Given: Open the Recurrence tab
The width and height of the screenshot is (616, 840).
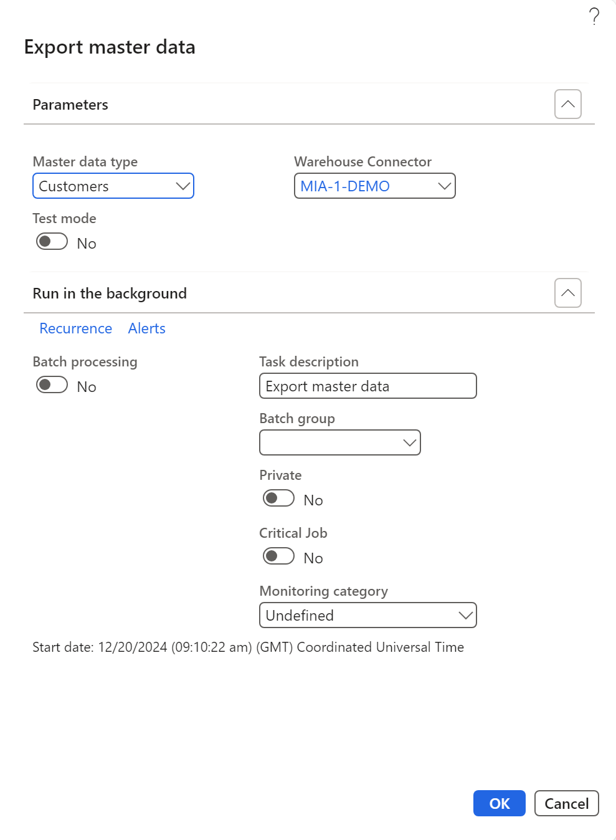Looking at the screenshot, I should click(75, 328).
